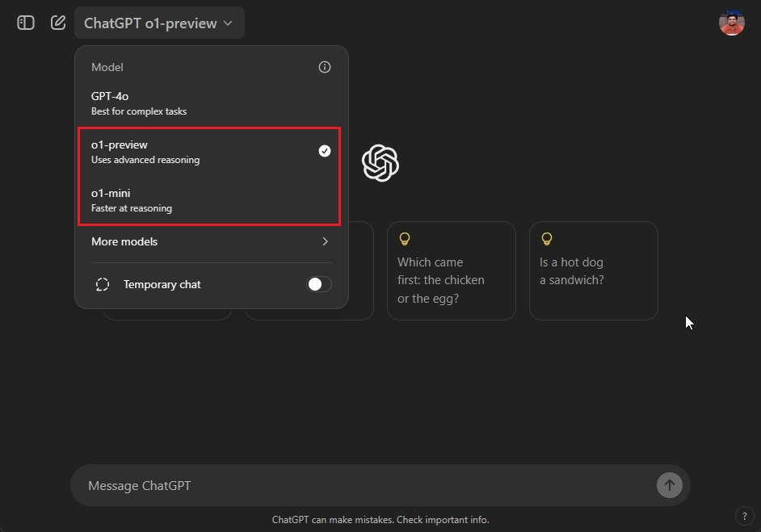Open the profile avatar menu

731,22
